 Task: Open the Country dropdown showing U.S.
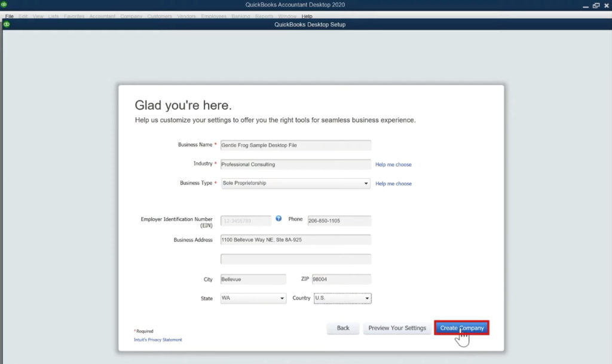tap(366, 298)
